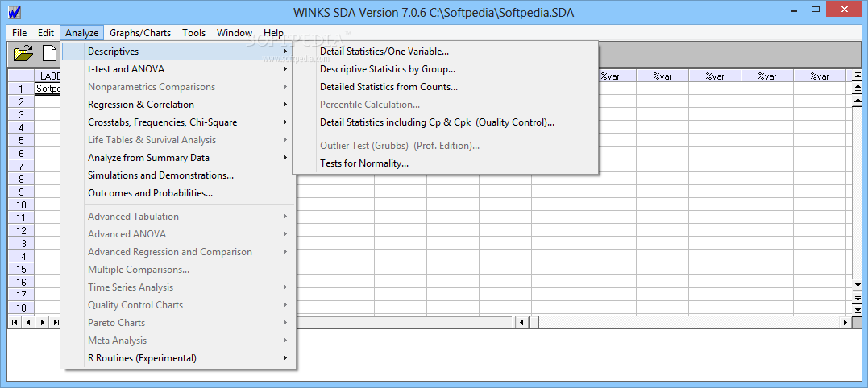Select Analyze from Summary Data item
Image resolution: width=868 pixels, height=388 pixels.
[x=177, y=158]
